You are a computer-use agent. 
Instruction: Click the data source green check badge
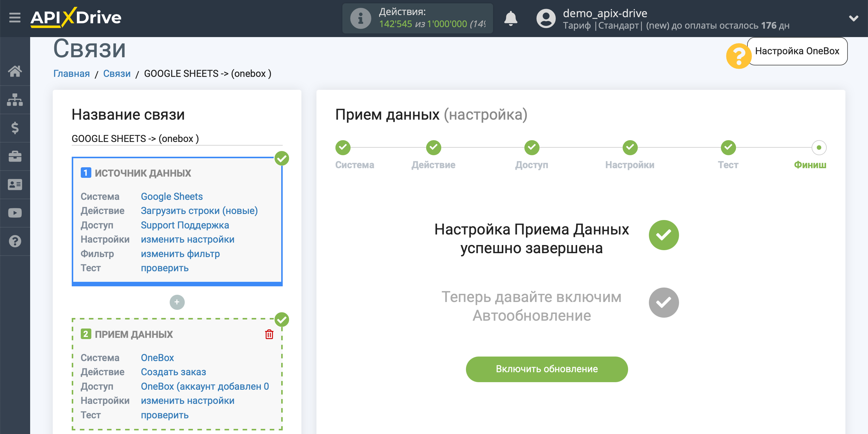click(282, 158)
